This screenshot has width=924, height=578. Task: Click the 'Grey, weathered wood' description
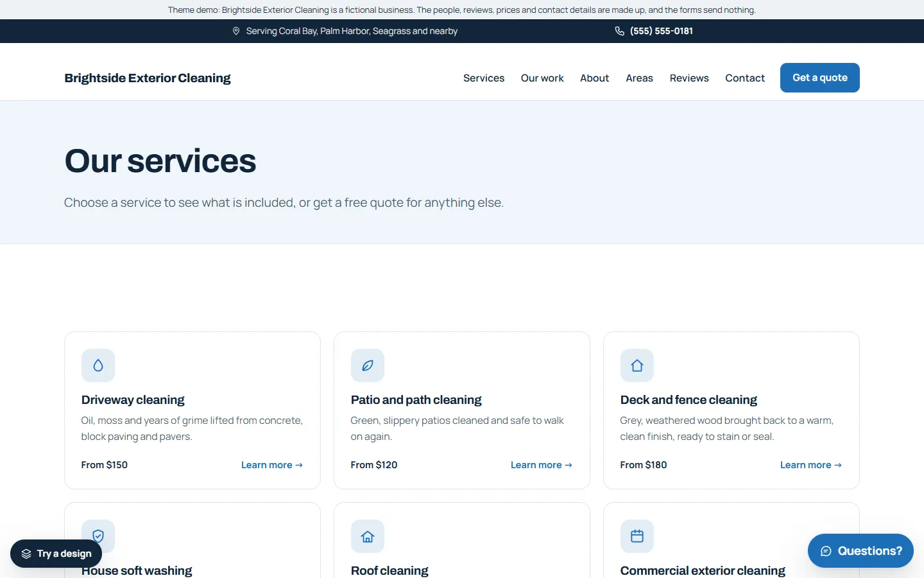pyautogui.click(x=727, y=428)
